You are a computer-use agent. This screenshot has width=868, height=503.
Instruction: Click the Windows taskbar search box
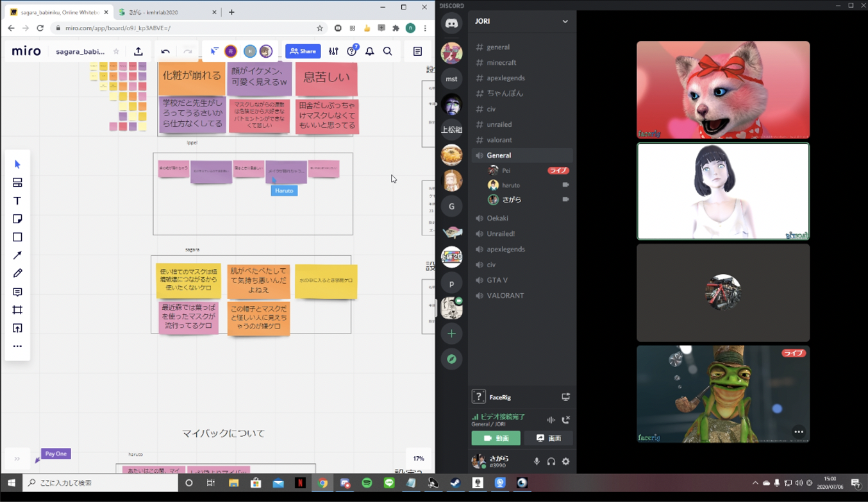(x=99, y=483)
